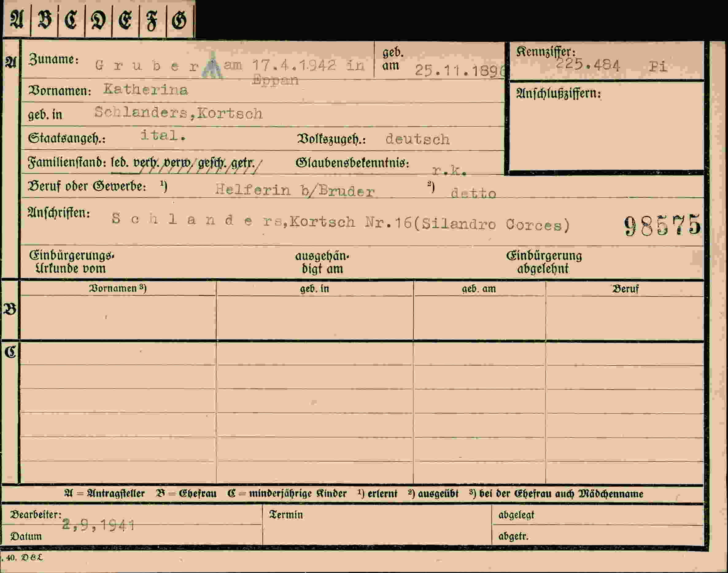
Task: Click the birth date '25.11.1896'
Action: click(460, 71)
